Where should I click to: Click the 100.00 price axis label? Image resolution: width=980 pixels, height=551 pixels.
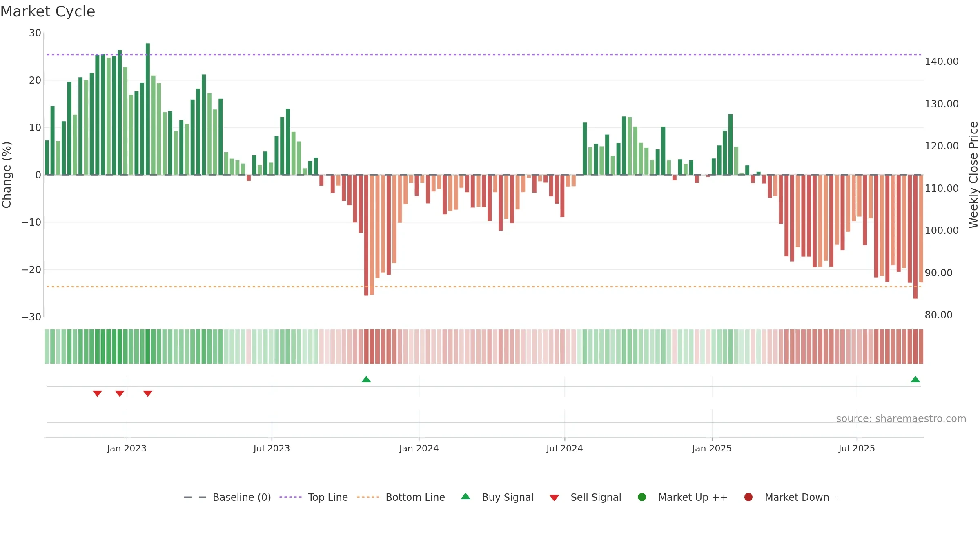pyautogui.click(x=942, y=231)
